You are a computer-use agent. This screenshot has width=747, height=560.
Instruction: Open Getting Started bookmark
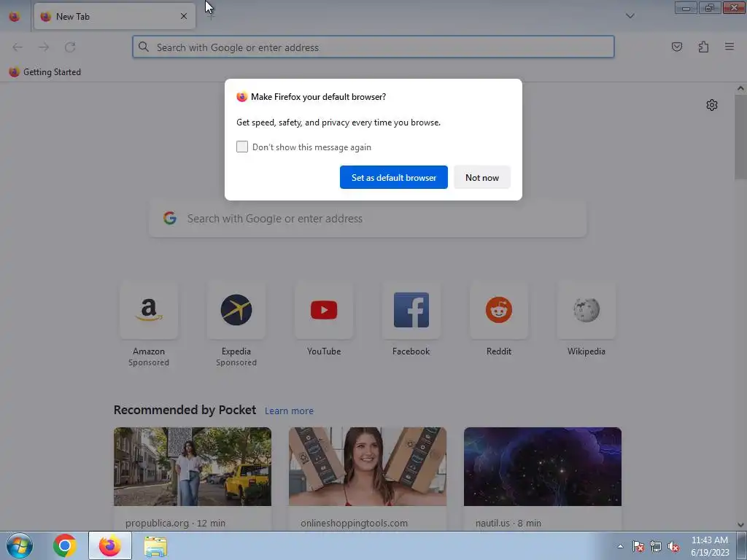(44, 72)
